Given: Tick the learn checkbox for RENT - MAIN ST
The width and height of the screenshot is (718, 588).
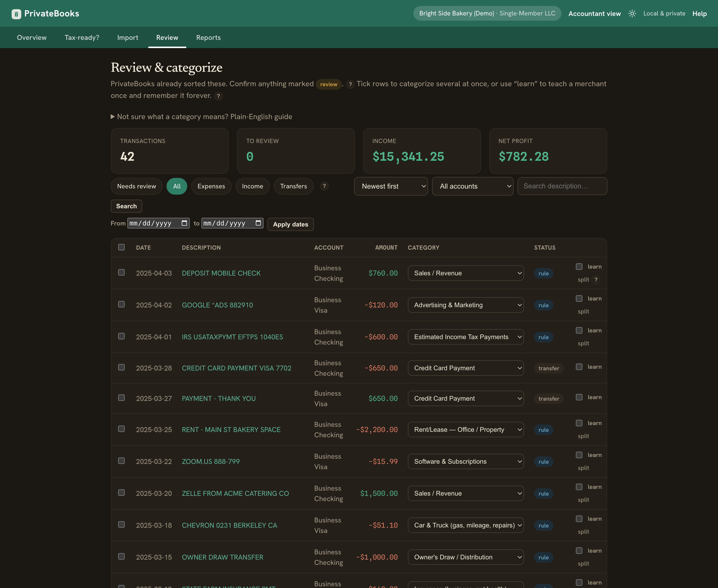Looking at the screenshot, I should pos(579,423).
